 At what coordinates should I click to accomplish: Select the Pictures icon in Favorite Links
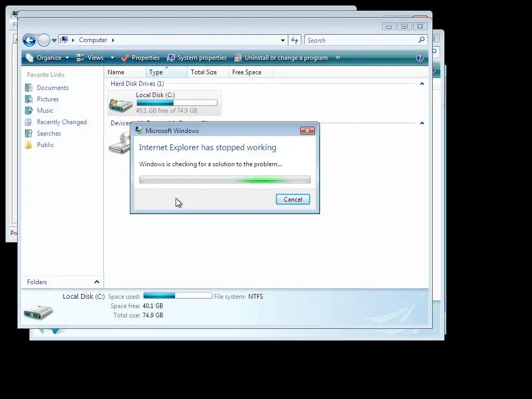coord(29,99)
